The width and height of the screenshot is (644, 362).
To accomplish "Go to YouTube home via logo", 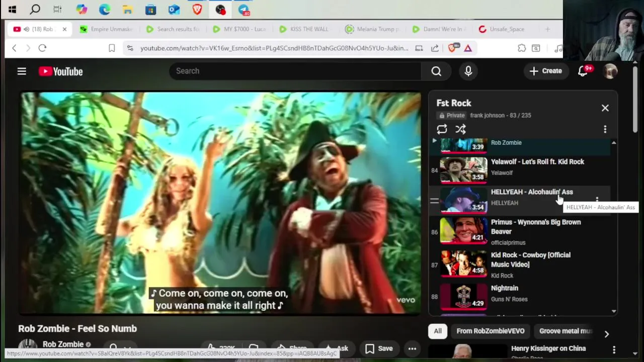I will [61, 71].
